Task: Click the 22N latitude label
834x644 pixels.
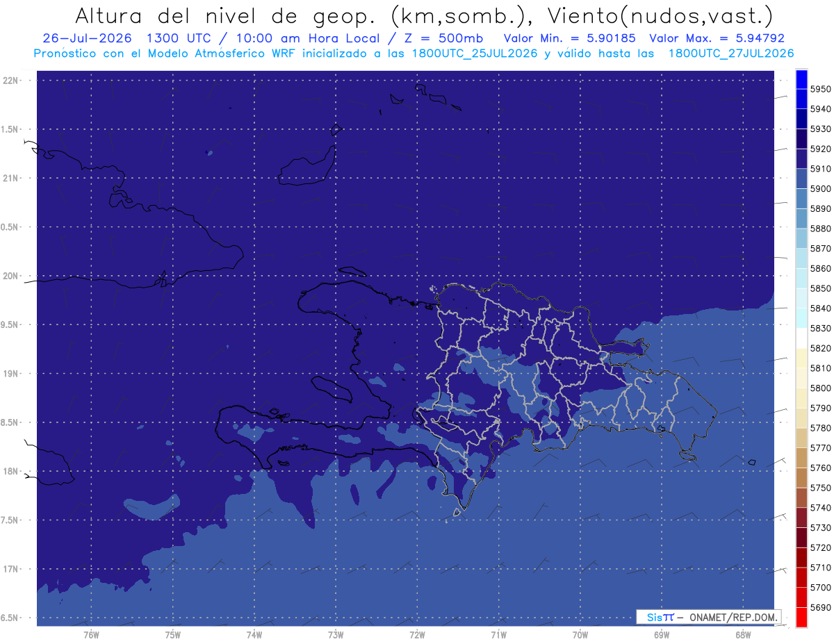Action: point(10,81)
